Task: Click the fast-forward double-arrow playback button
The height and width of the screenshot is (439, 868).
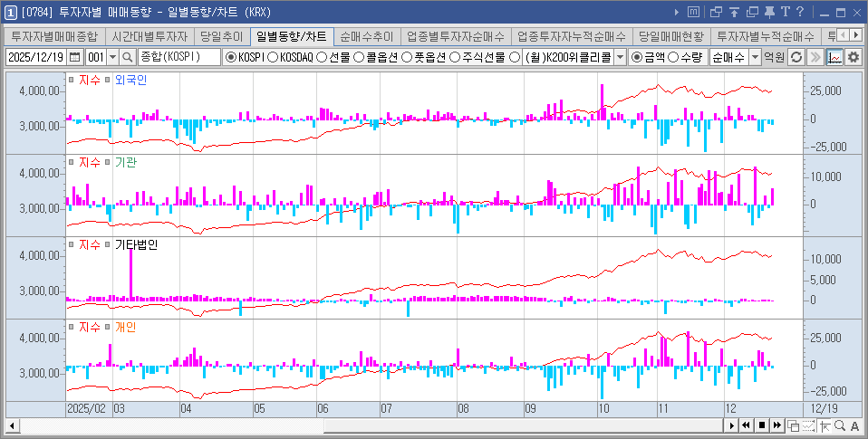Action: 776,425
